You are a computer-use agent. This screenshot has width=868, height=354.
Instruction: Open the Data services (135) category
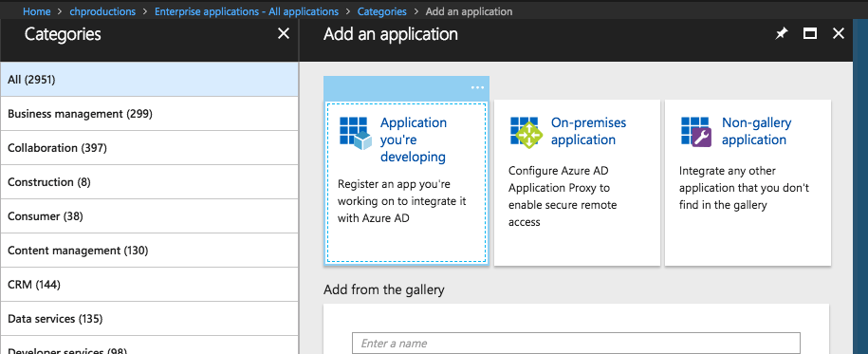(149, 319)
